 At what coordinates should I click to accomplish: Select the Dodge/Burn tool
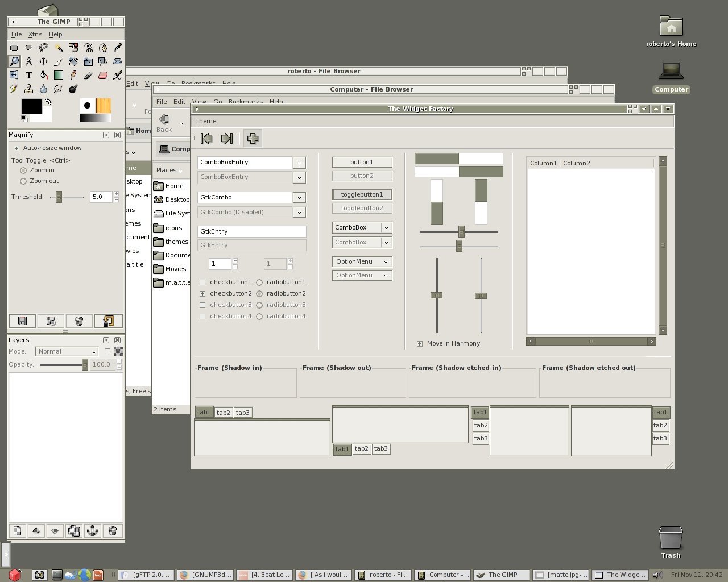coord(73,89)
